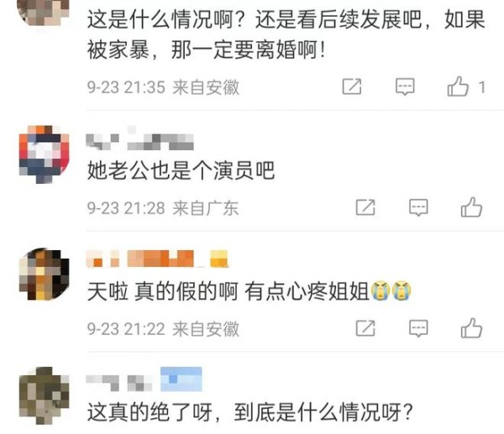Tap username above 她老公也是个演员吧
This screenshot has height=434, width=504.
139,141
